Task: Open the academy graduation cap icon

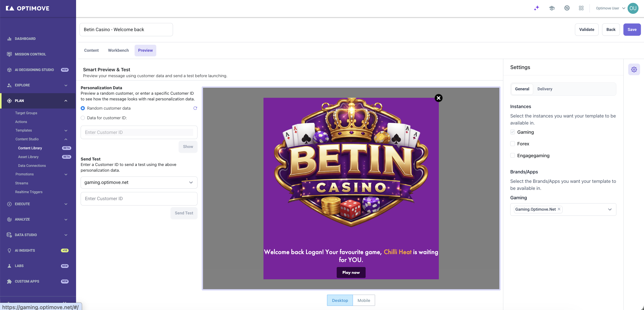Action: pyautogui.click(x=552, y=8)
